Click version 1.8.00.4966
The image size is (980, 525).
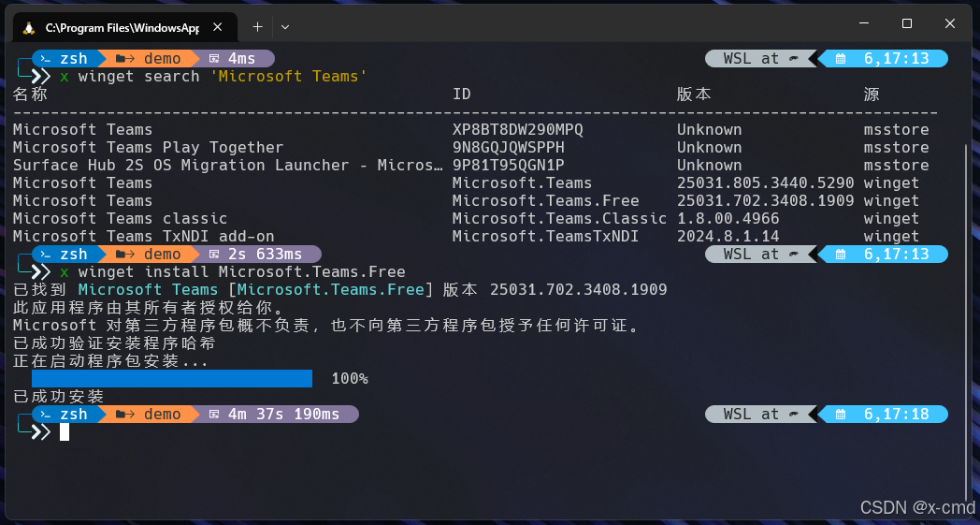[728, 218]
